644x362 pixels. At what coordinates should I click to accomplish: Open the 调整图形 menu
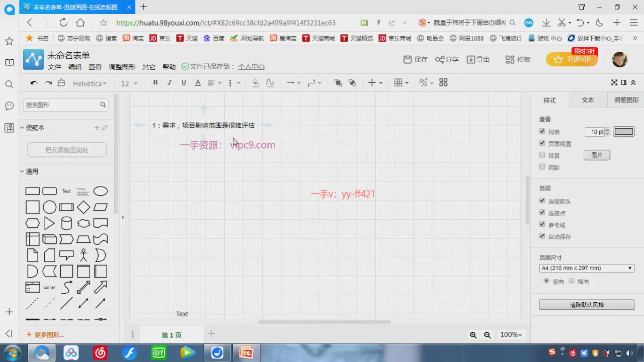coord(122,67)
